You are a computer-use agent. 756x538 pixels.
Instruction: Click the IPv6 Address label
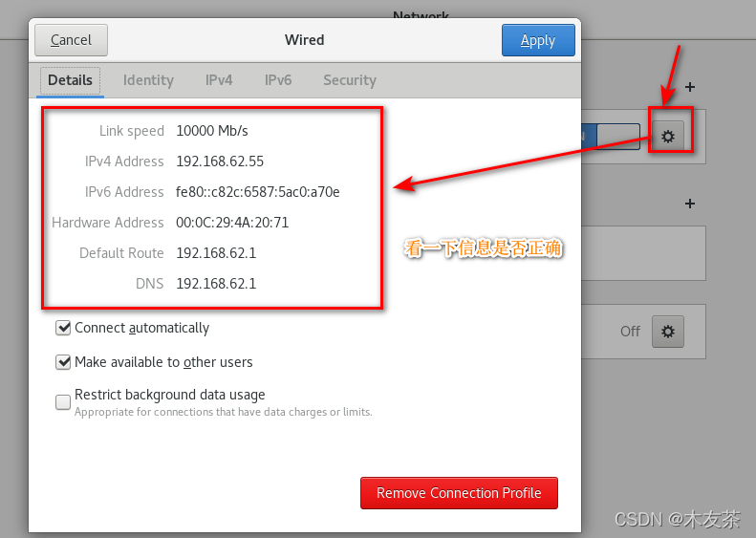(x=124, y=192)
